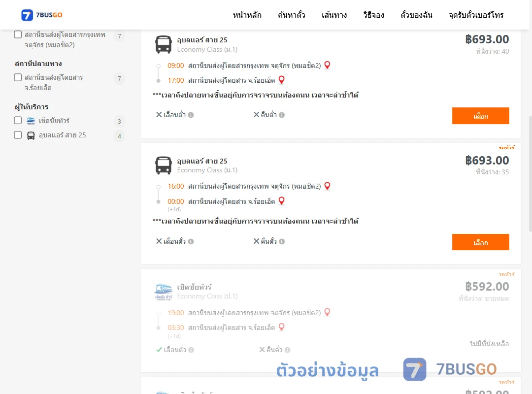
Task: Click info icon next to คืนตั๋ว, 09:00 trip
Action: tap(282, 115)
